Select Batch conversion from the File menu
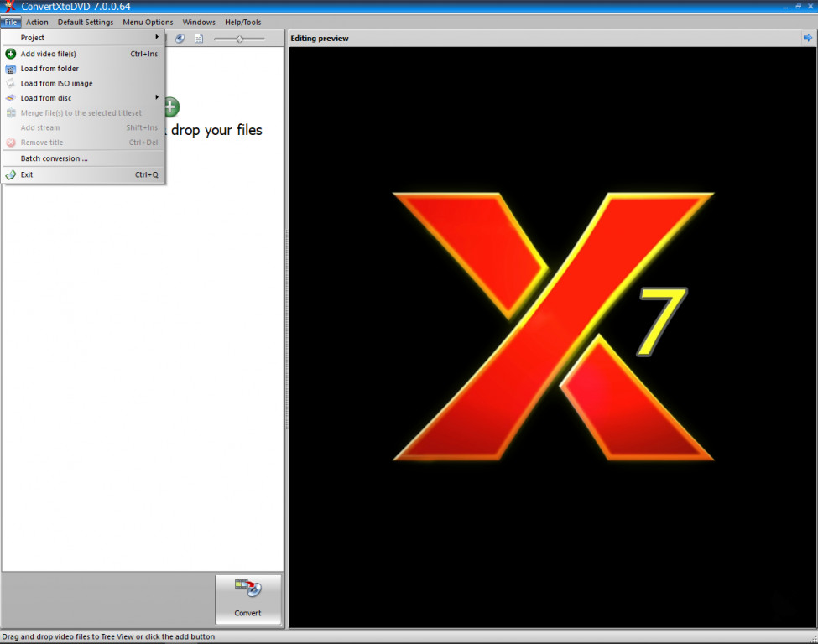 [x=55, y=158]
